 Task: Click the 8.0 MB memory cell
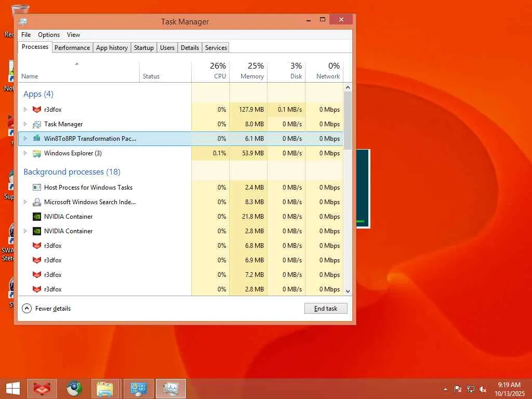[248, 124]
